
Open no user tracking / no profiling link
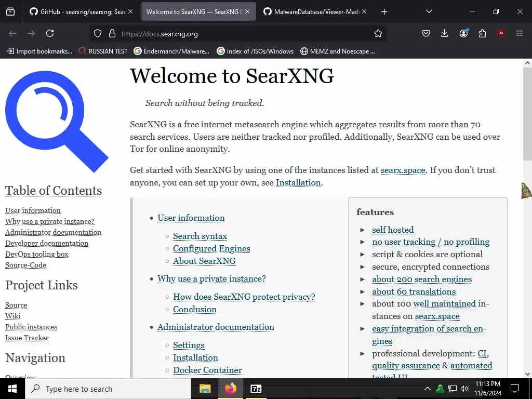point(431,242)
